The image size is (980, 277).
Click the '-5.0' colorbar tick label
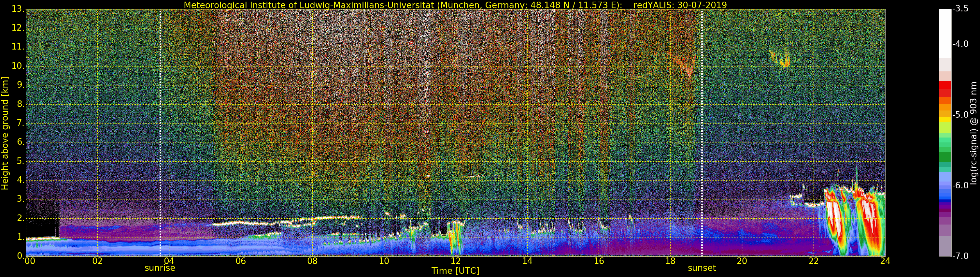tap(960, 115)
